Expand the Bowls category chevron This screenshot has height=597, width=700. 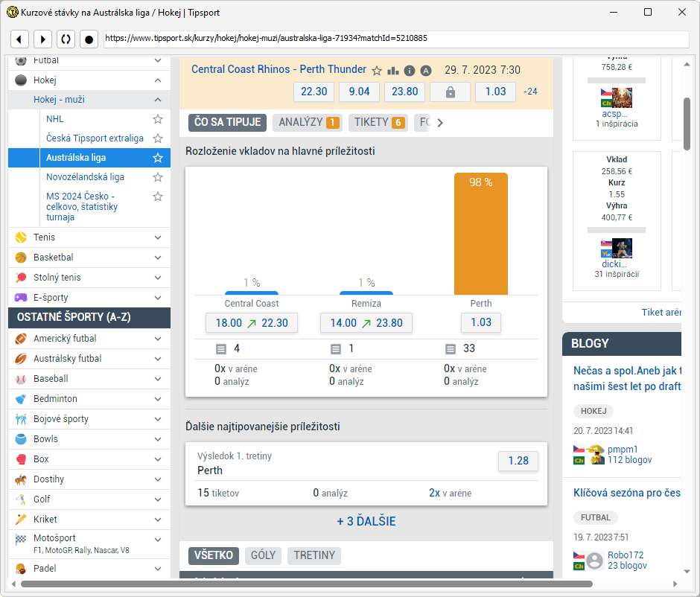point(158,439)
